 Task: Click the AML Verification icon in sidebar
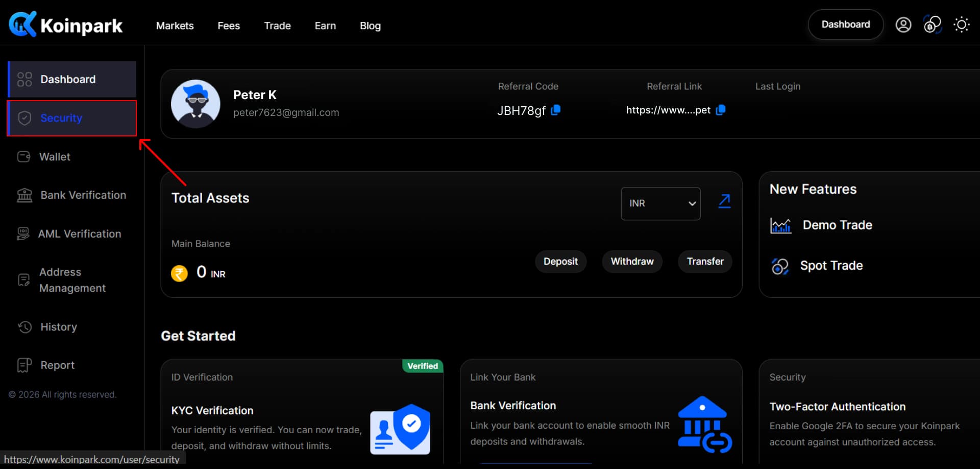(x=23, y=234)
